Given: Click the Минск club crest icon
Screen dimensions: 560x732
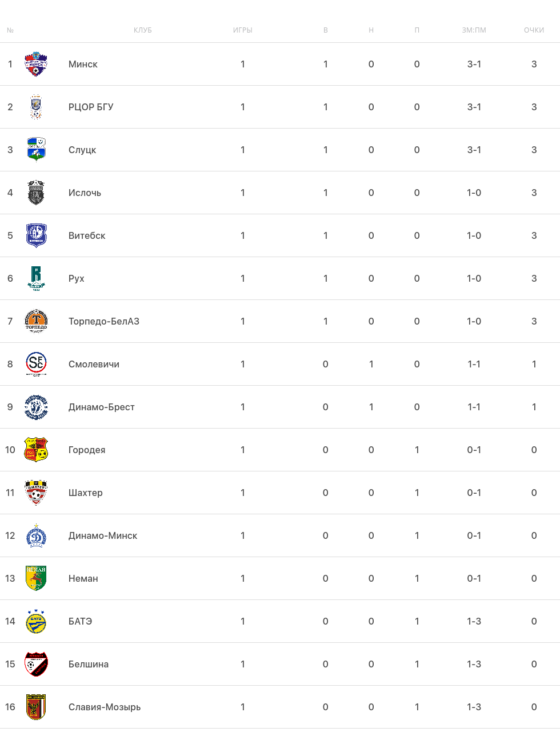Looking at the screenshot, I should pyautogui.click(x=36, y=64).
